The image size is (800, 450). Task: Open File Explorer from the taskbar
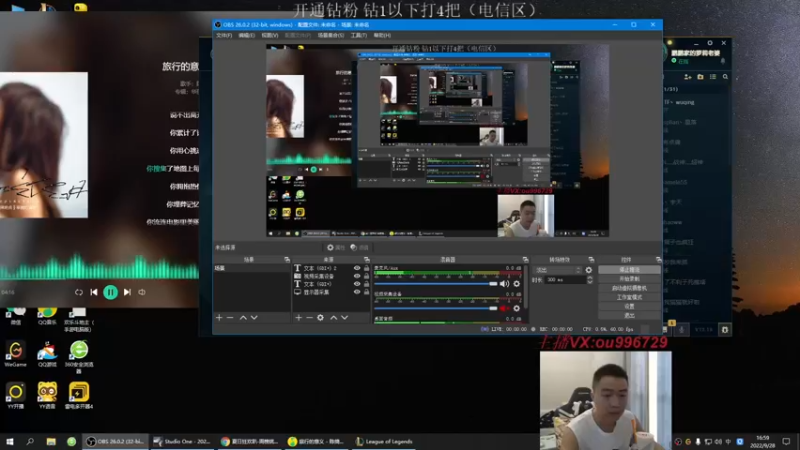tap(51, 441)
